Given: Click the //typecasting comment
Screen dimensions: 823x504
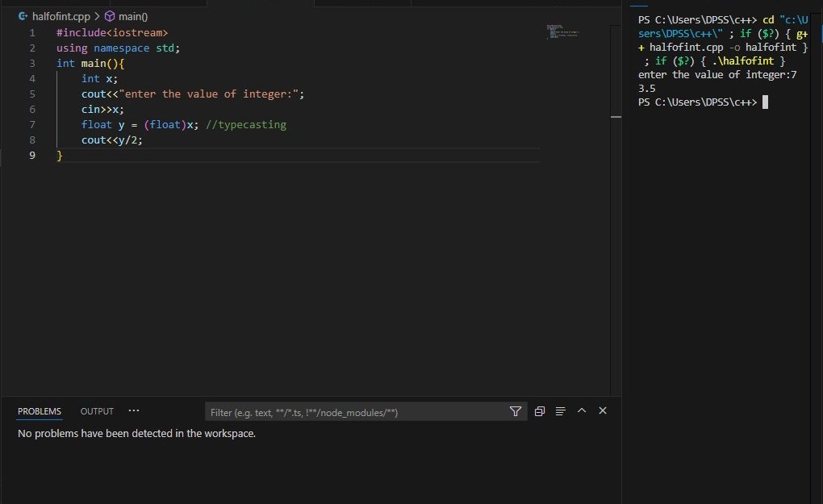Looking at the screenshot, I should coord(246,125).
